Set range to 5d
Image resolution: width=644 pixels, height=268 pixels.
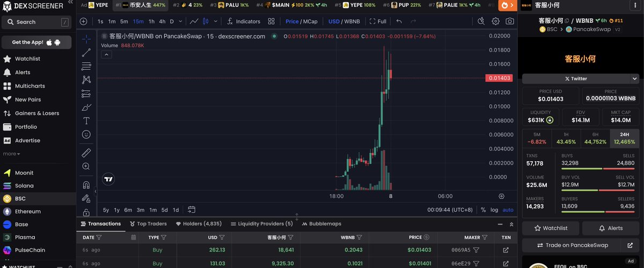pos(165,210)
